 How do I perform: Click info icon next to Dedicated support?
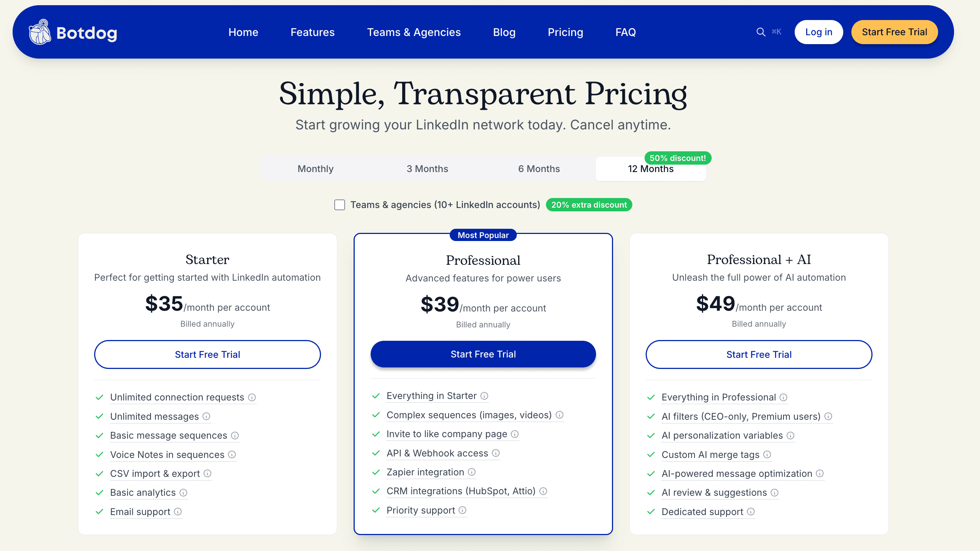pos(751,511)
